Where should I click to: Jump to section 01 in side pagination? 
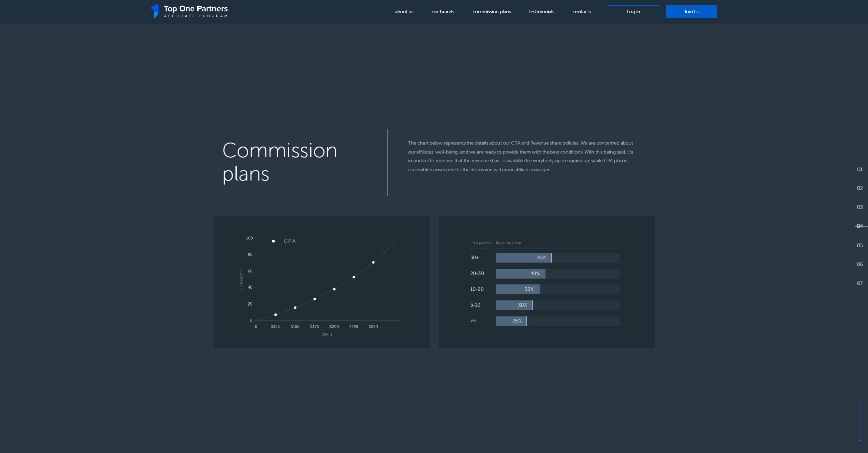coord(859,169)
